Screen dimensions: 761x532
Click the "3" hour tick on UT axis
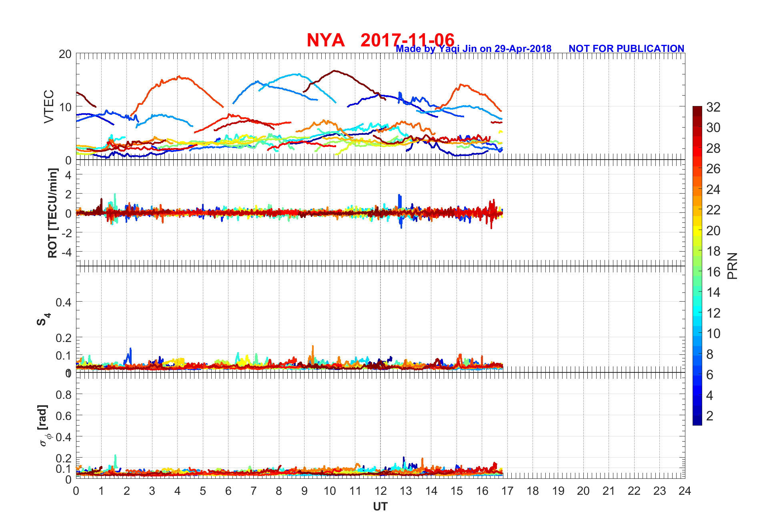(x=152, y=491)
